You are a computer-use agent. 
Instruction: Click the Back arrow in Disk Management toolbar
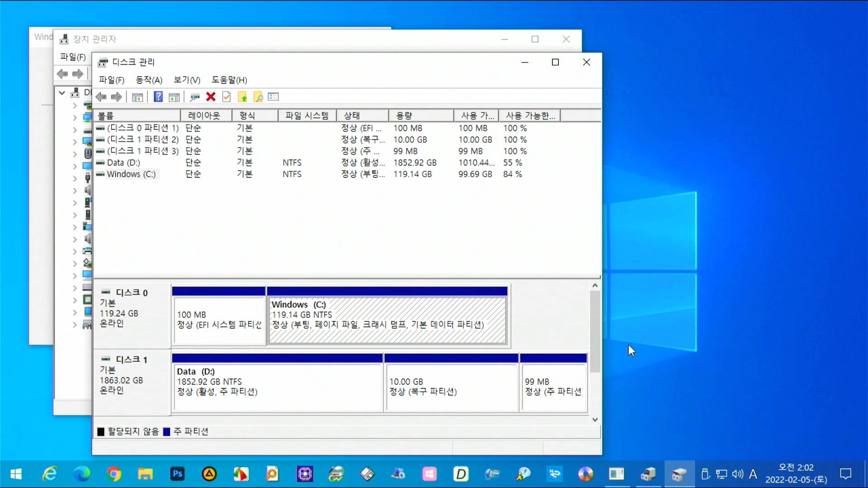tap(101, 97)
